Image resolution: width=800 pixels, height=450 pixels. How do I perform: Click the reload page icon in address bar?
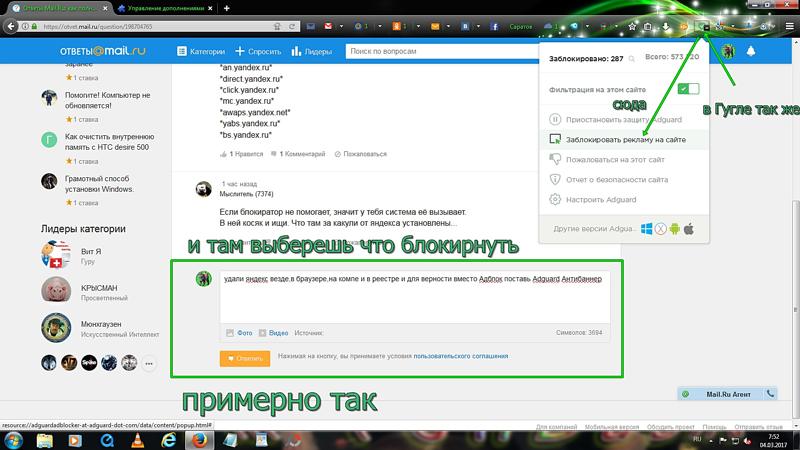pos(292,27)
